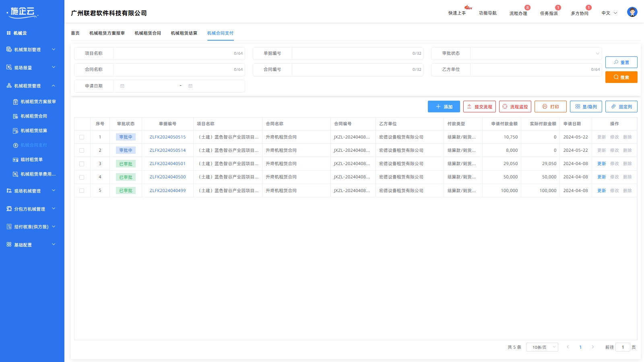The image size is (644, 362).
Task: Switch to the 机械租赁结算 tab
Action: tap(184, 33)
